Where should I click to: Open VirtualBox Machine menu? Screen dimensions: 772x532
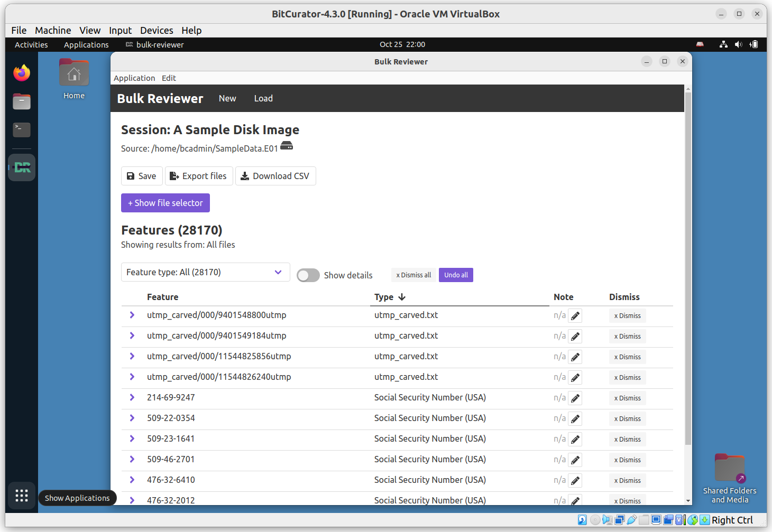coord(53,30)
